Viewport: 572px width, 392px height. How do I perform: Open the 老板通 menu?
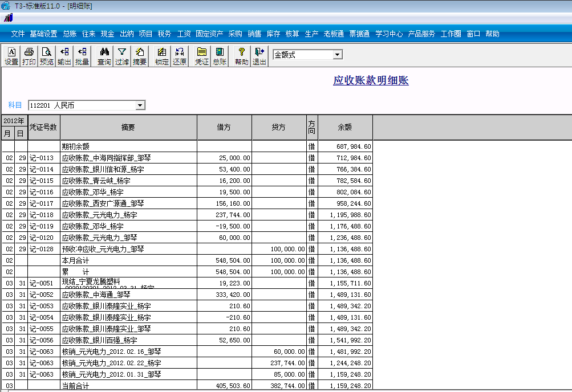[332, 34]
